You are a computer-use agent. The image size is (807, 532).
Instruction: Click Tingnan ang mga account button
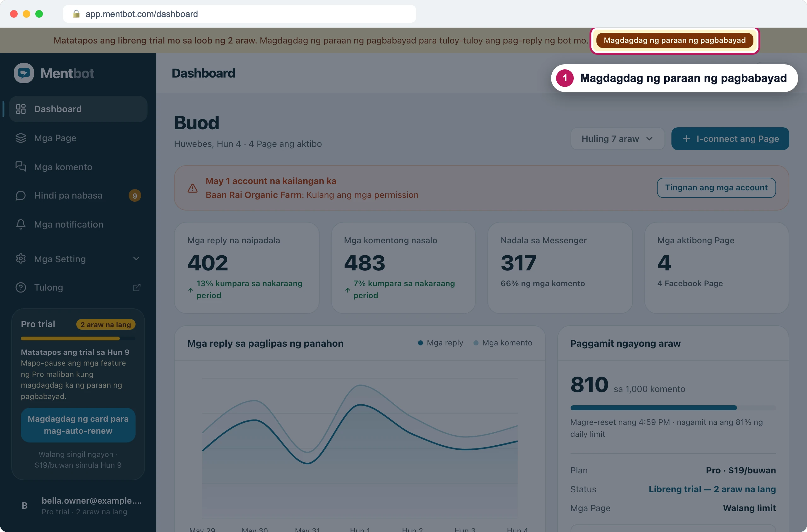(x=716, y=188)
